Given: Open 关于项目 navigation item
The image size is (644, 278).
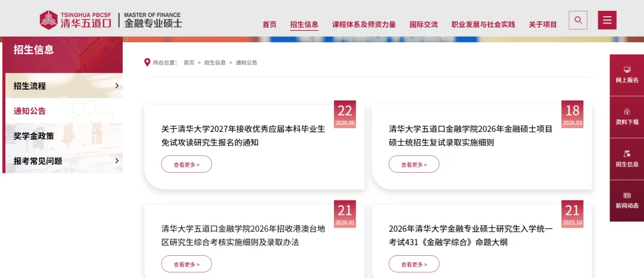Looking at the screenshot, I should 542,25.
